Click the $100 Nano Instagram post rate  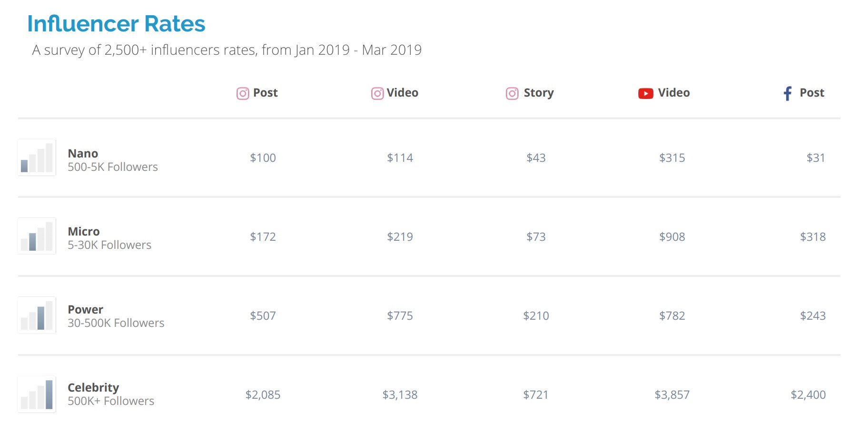[263, 158]
